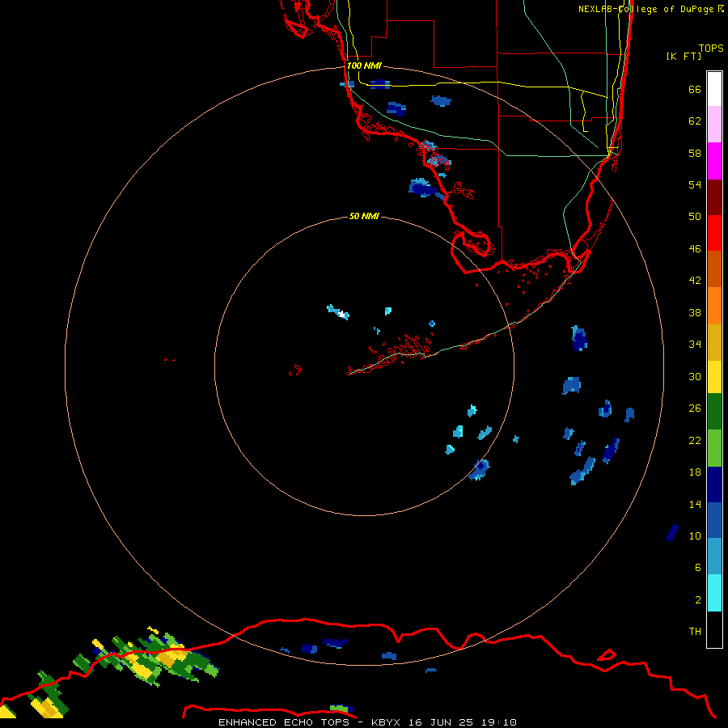728x728 pixels.
Task: Select the dark green legend swatch
Action: [714, 412]
